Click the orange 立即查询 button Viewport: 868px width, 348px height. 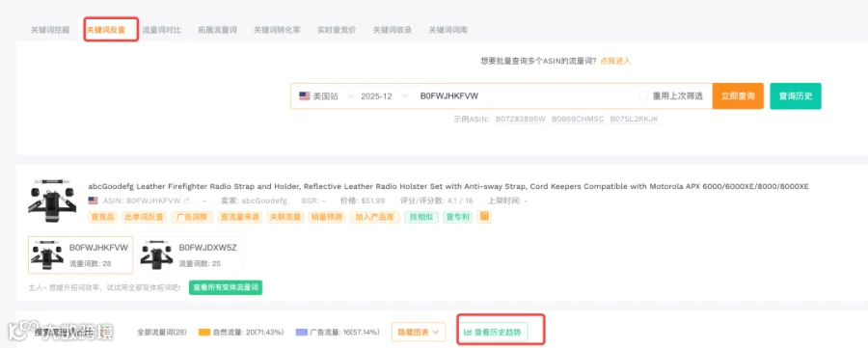click(x=738, y=95)
